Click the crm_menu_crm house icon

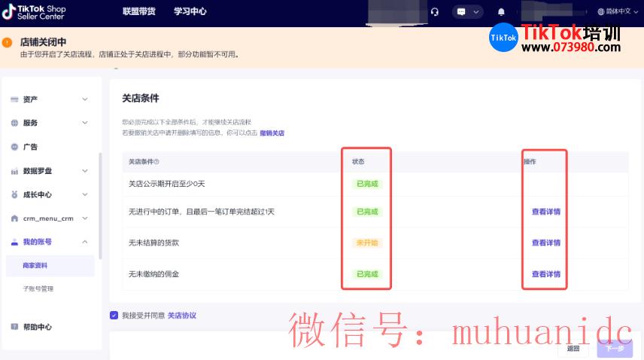click(14, 218)
